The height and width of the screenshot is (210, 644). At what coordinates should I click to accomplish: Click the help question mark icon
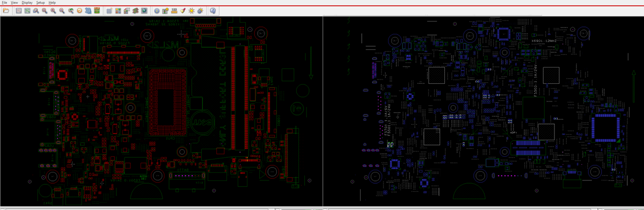pos(213,11)
